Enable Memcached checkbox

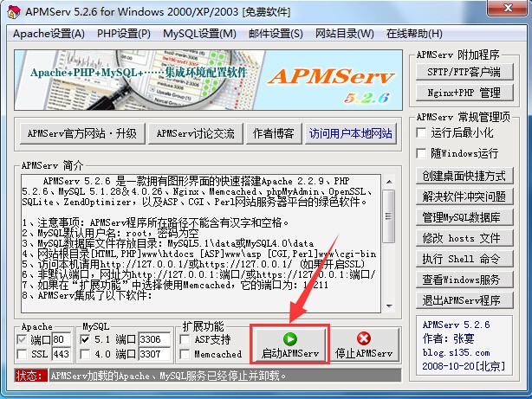tap(185, 354)
